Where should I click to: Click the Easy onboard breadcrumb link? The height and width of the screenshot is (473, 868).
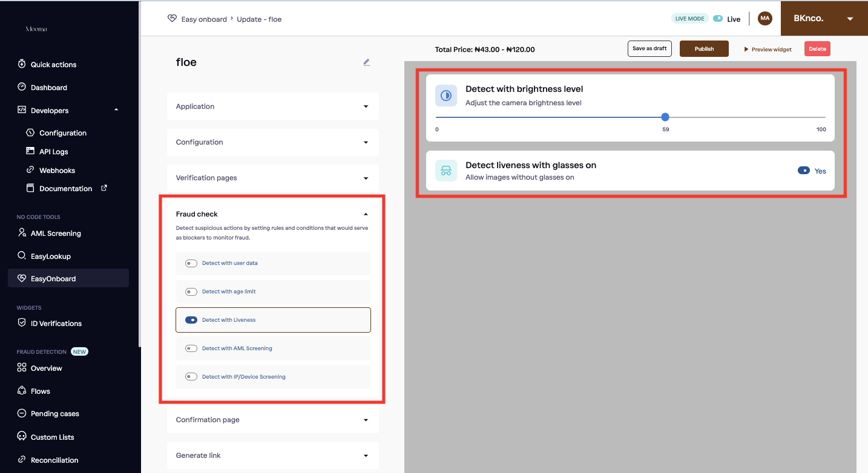point(203,19)
